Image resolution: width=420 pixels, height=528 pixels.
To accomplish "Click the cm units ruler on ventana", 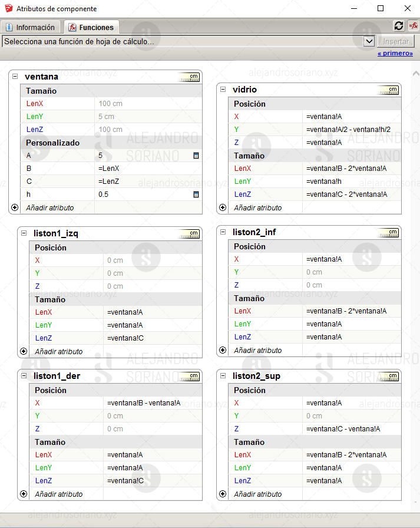I will pyautogui.click(x=189, y=77).
